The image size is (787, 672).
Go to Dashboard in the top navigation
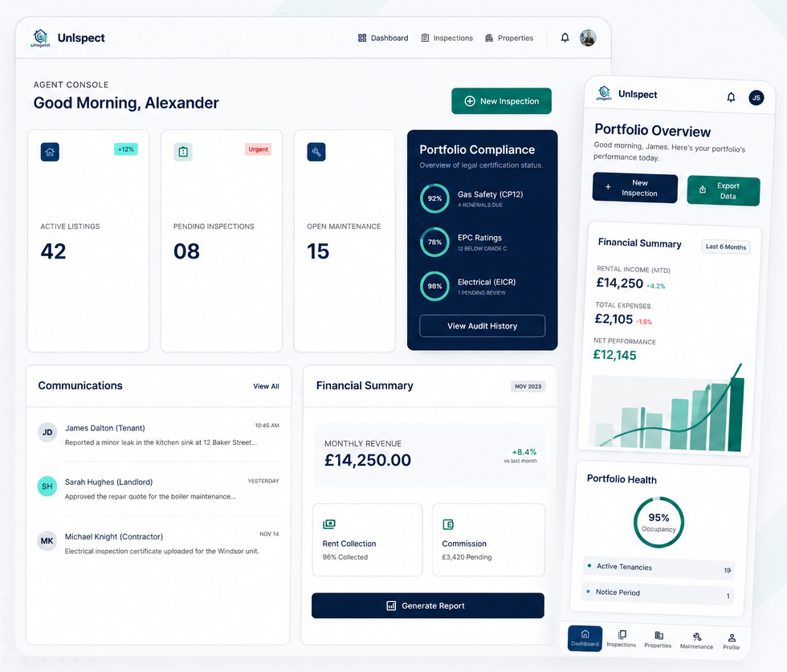[383, 39]
